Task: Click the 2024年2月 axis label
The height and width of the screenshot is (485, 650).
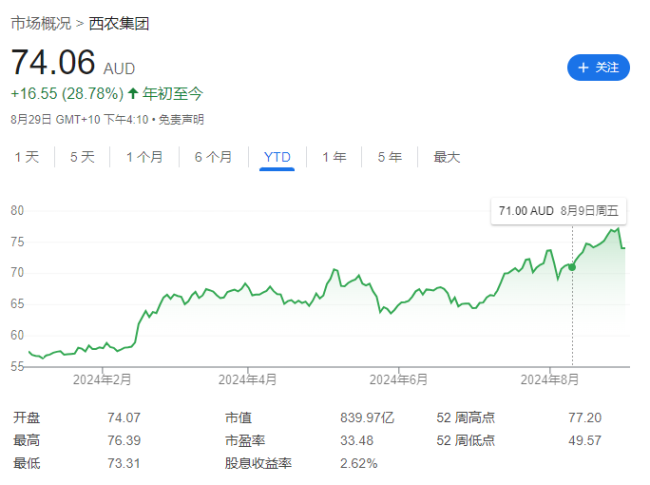Action: point(102,380)
